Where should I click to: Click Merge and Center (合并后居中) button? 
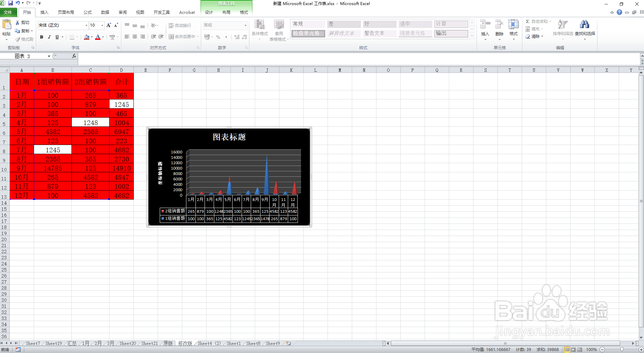pyautogui.click(x=184, y=37)
